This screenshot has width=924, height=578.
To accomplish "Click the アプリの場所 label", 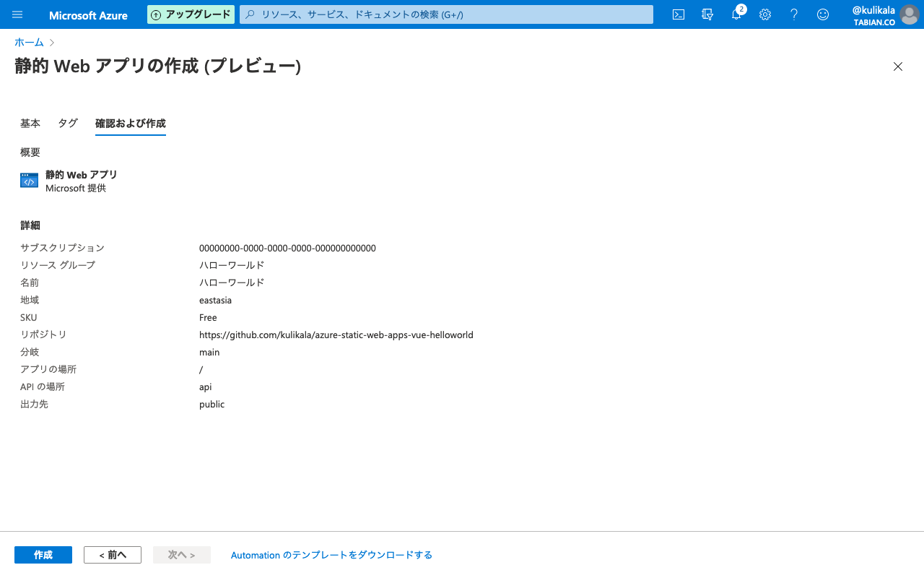I will pos(48,369).
